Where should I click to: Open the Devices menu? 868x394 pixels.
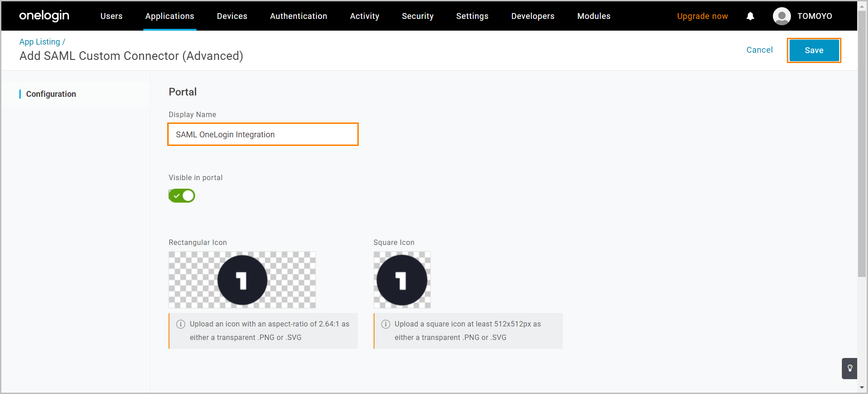click(x=232, y=16)
